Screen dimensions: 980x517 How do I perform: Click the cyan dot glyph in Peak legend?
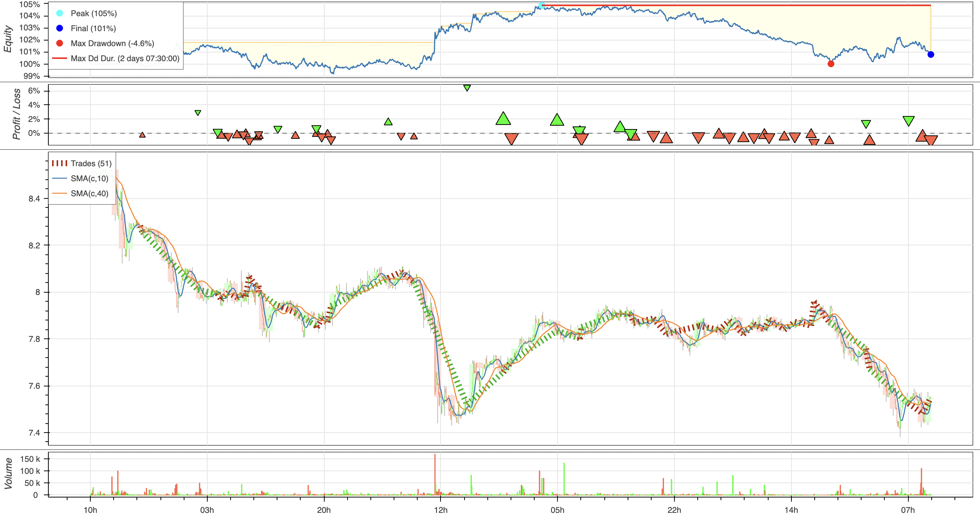click(x=59, y=14)
